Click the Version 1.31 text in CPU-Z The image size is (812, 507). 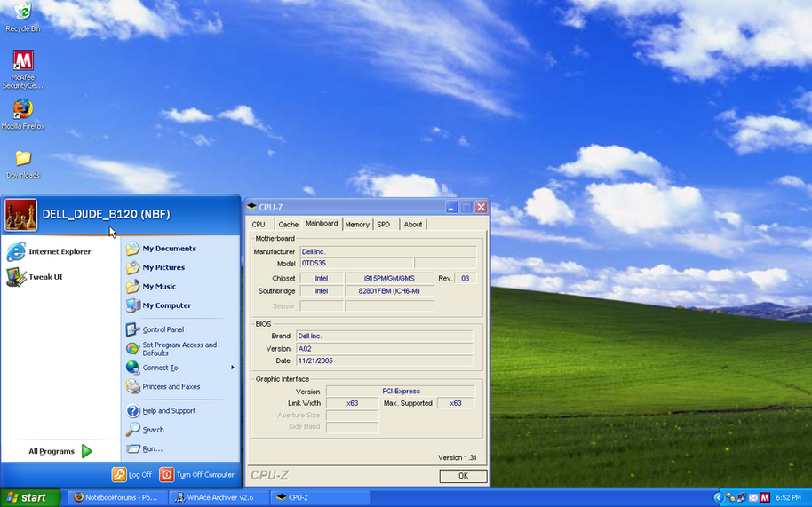tap(458, 457)
